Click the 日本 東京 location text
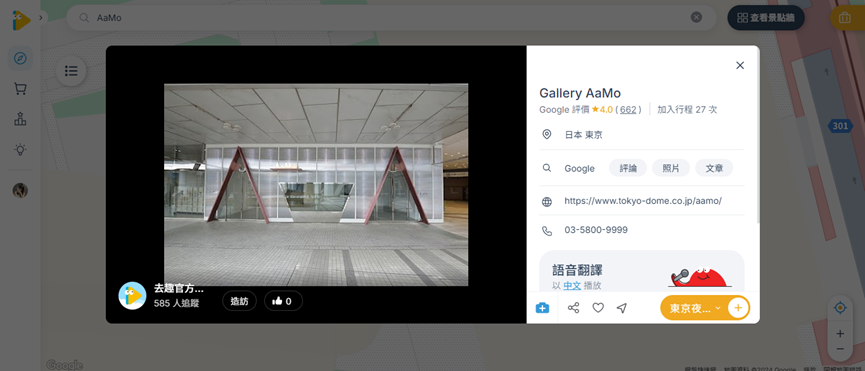Image resolution: width=865 pixels, height=371 pixels. 583,135
